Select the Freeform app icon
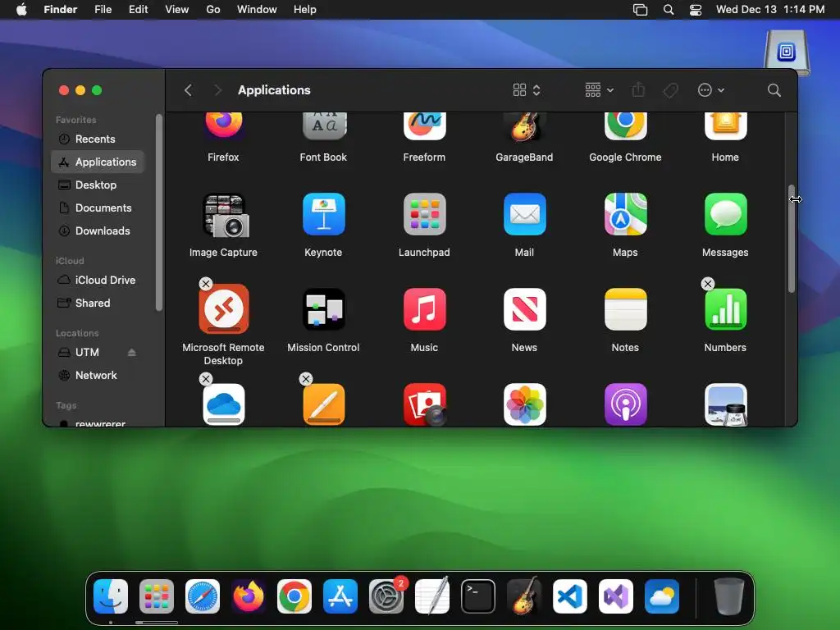840x630 pixels. pos(424,126)
